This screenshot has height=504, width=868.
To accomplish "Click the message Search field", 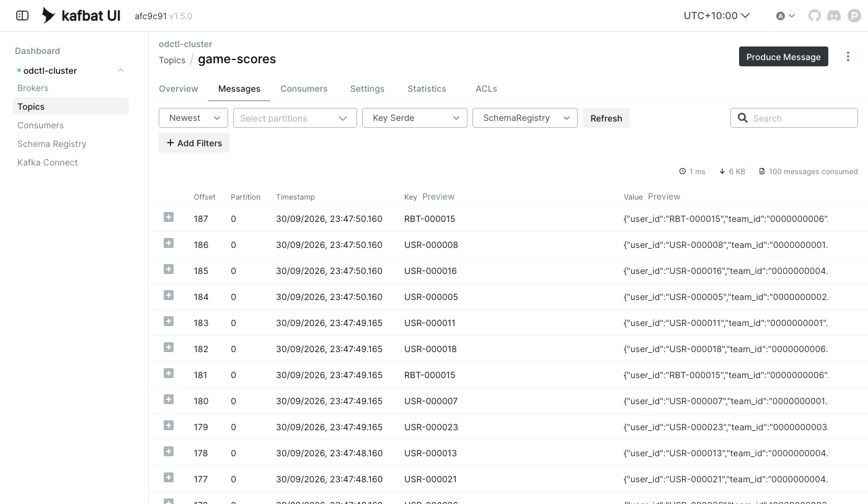I will (794, 118).
